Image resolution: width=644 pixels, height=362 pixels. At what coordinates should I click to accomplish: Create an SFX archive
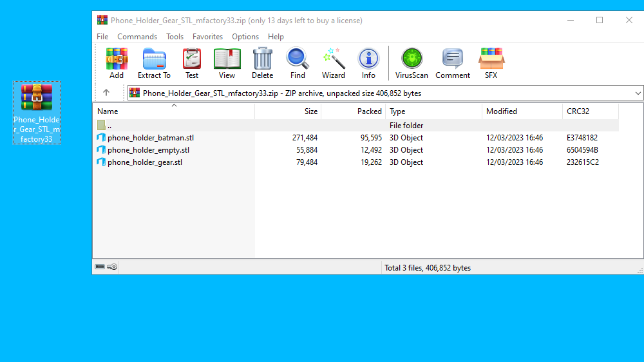point(491,63)
